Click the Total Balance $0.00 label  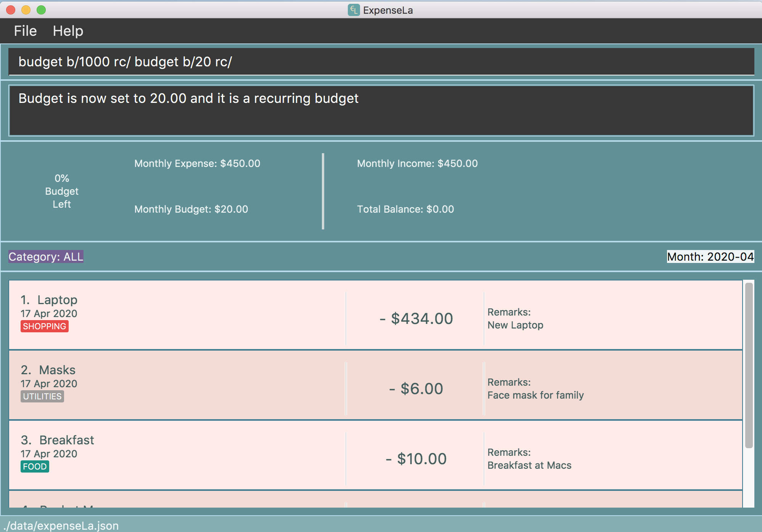(405, 209)
